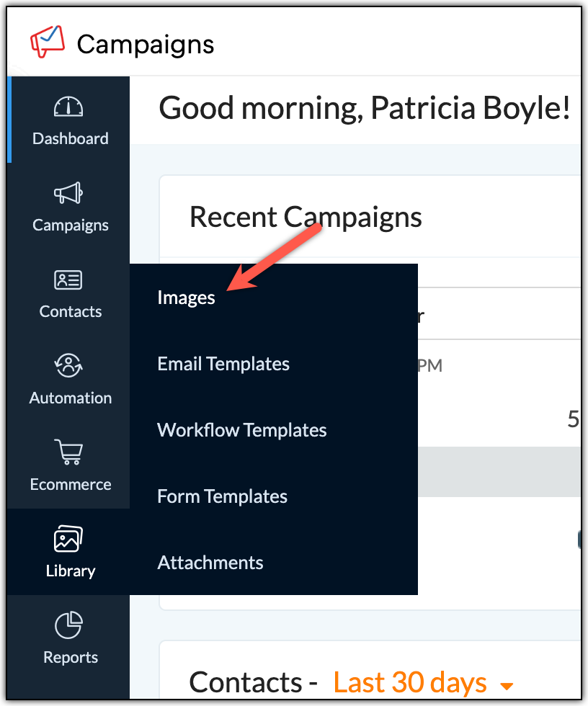The width and height of the screenshot is (588, 706).
Task: Click the Dashboard label in sidebar
Action: click(x=71, y=138)
